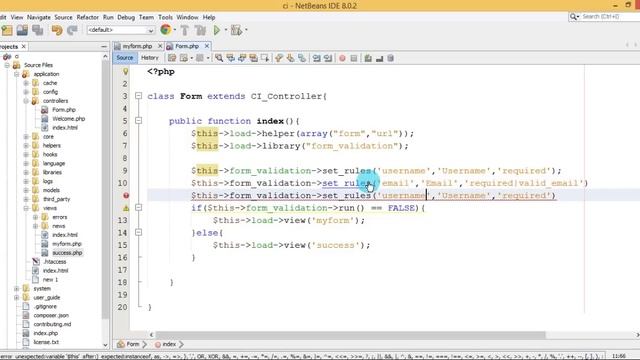Click the Chrome browser icon in toolbar

(x=166, y=30)
